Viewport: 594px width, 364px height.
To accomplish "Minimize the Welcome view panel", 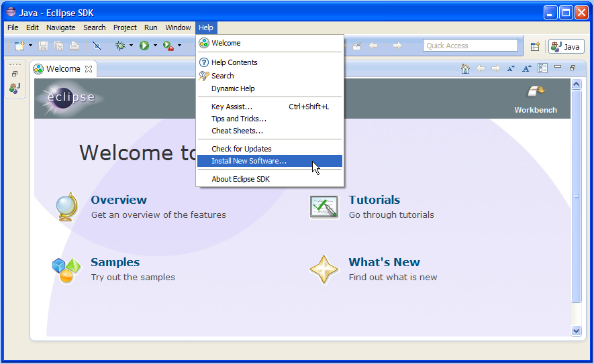I will click(x=558, y=67).
